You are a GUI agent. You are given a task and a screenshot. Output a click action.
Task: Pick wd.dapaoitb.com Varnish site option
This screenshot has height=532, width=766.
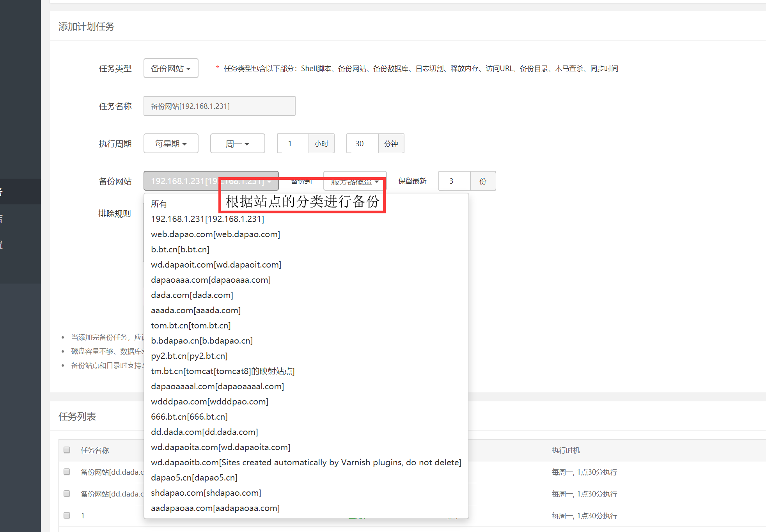click(306, 462)
